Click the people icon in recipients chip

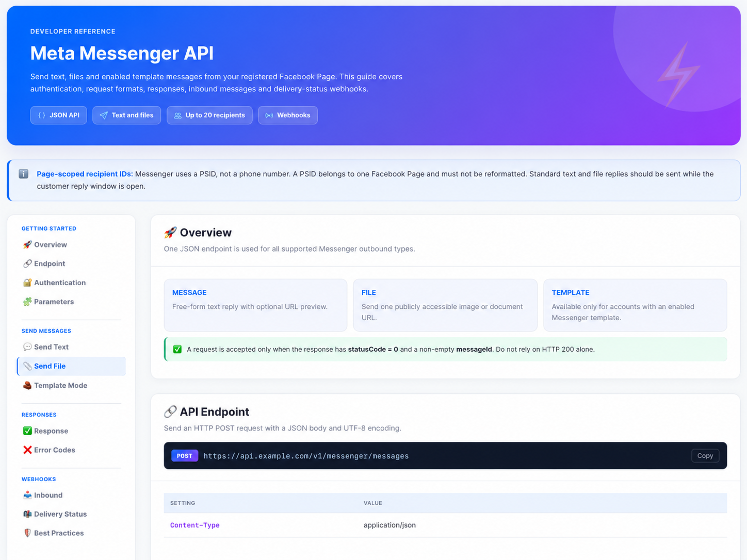(177, 116)
